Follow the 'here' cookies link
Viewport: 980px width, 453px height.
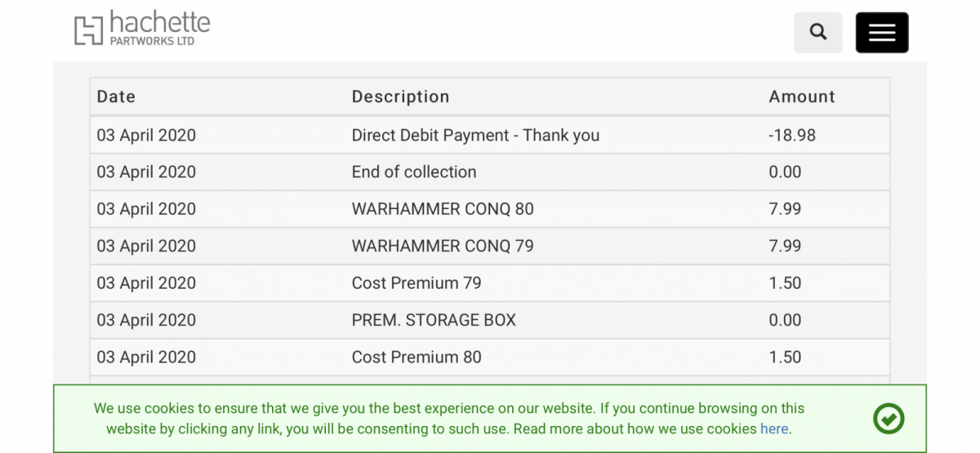[774, 429]
